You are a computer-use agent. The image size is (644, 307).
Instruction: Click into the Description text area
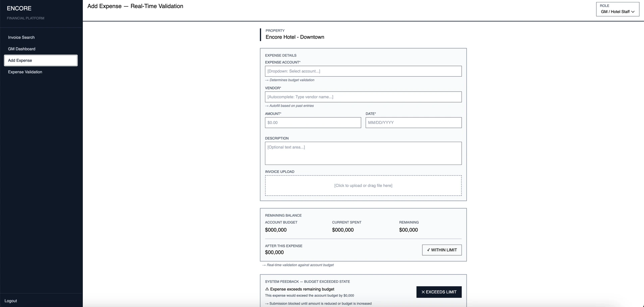363,153
